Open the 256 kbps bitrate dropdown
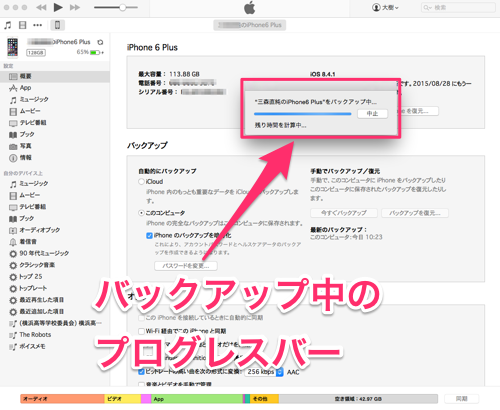The height and width of the screenshot is (410, 500). coord(264,372)
